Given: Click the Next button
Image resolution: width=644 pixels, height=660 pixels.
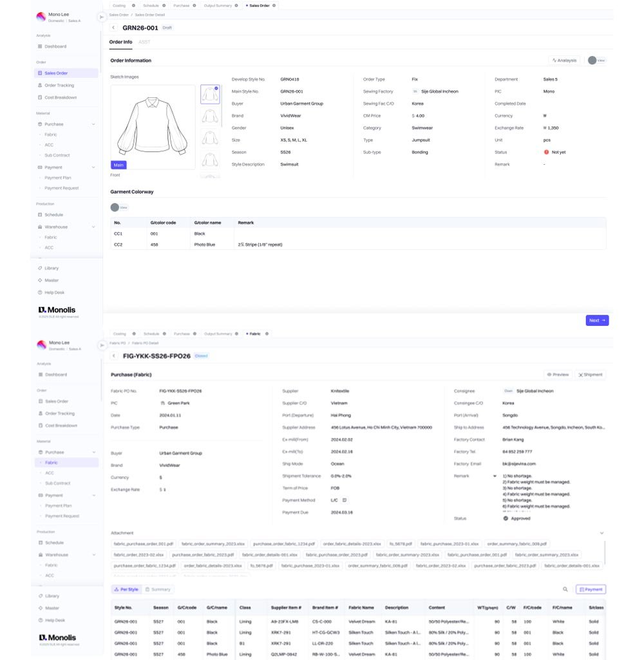Looking at the screenshot, I should [597, 320].
